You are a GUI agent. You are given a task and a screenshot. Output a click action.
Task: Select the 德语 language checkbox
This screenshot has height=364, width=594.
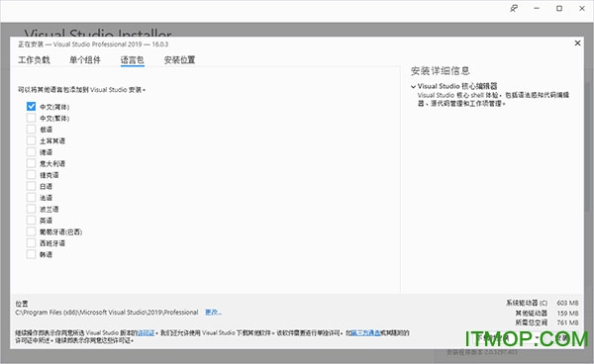click(31, 151)
